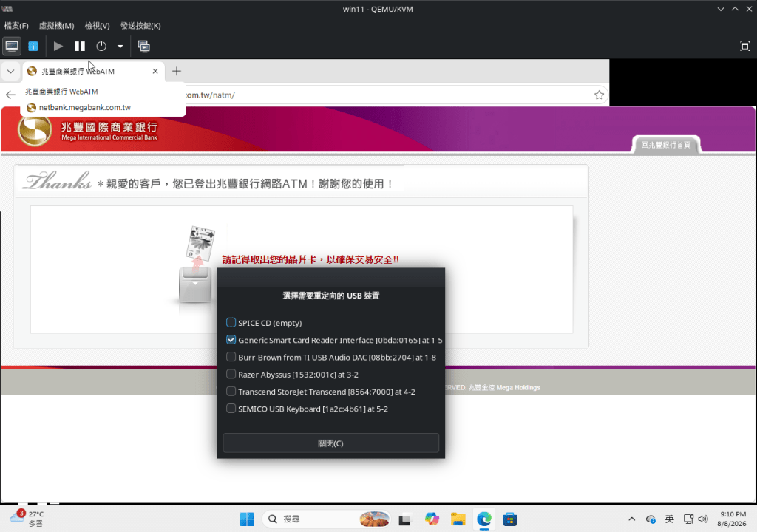Switch input language indicator 英
This screenshot has height=532, width=757.
[669, 519]
